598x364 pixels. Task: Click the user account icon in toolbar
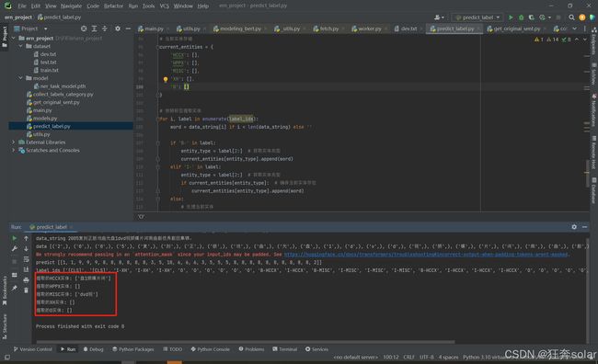pos(439,17)
